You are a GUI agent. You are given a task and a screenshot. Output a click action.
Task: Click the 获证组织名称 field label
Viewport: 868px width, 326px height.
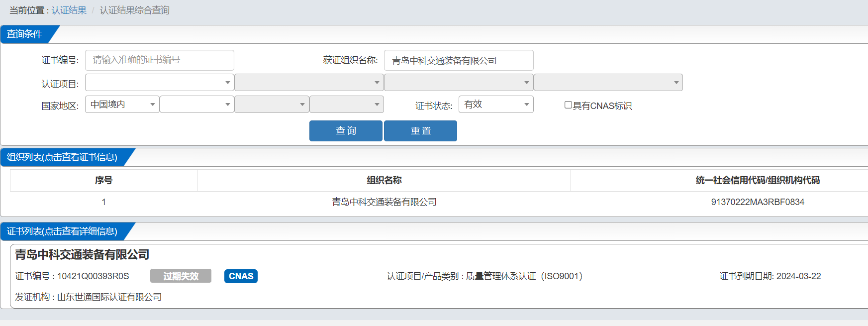click(350, 60)
